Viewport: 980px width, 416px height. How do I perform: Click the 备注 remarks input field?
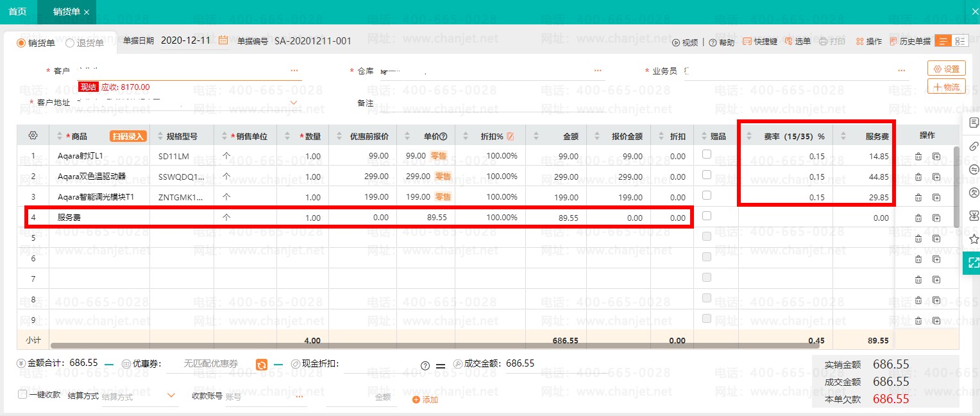click(491, 103)
